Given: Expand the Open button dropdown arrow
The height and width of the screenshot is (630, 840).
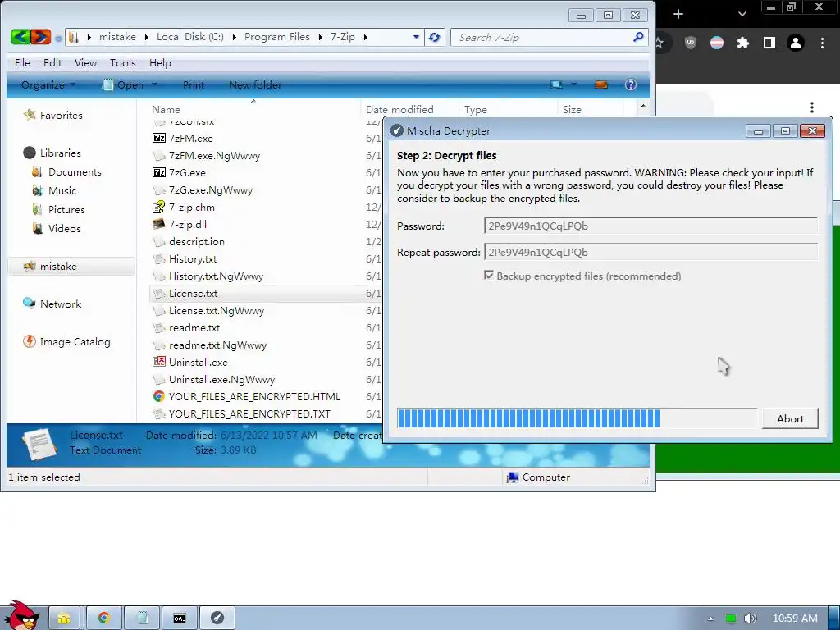Looking at the screenshot, I should [154, 84].
